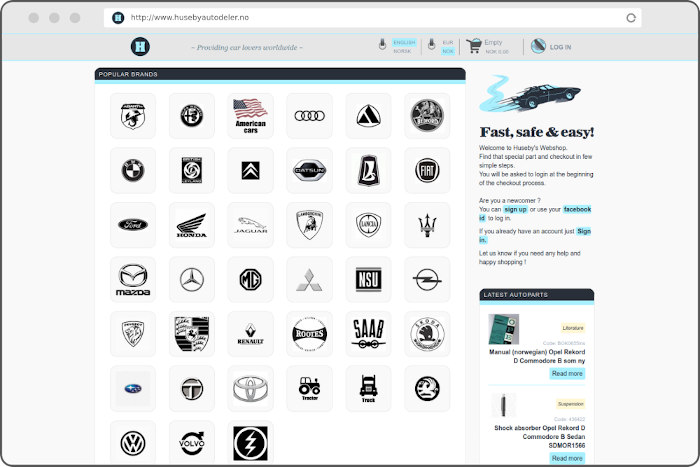The width and height of the screenshot is (700, 467).
Task: Read more about Opel Rekord manual
Action: coord(567,373)
